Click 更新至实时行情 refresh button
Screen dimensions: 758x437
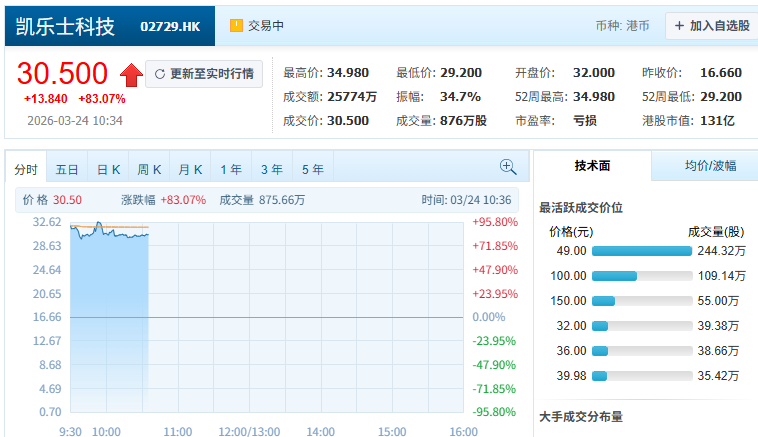(204, 74)
